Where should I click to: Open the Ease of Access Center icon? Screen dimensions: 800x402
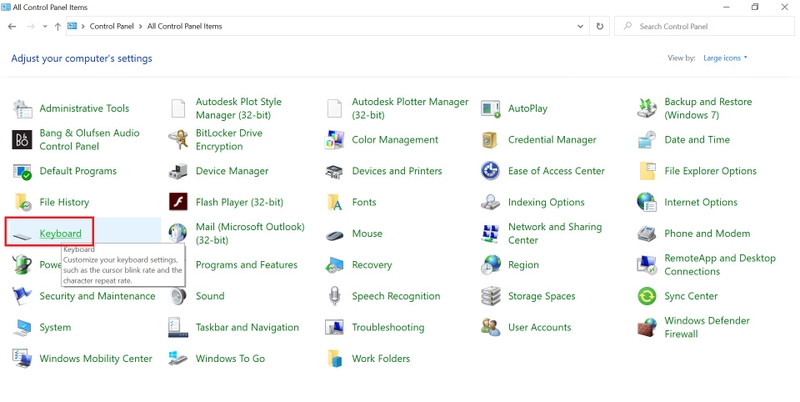[490, 171]
